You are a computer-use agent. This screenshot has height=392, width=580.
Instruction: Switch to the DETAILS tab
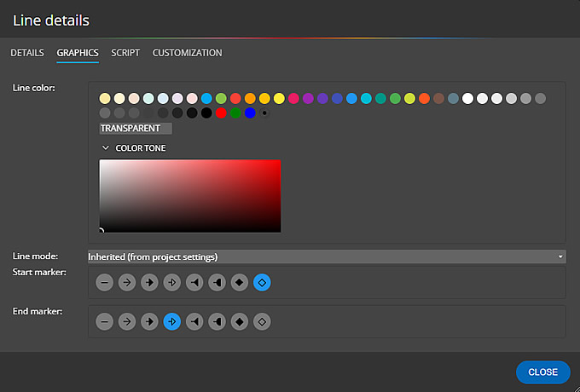27,53
